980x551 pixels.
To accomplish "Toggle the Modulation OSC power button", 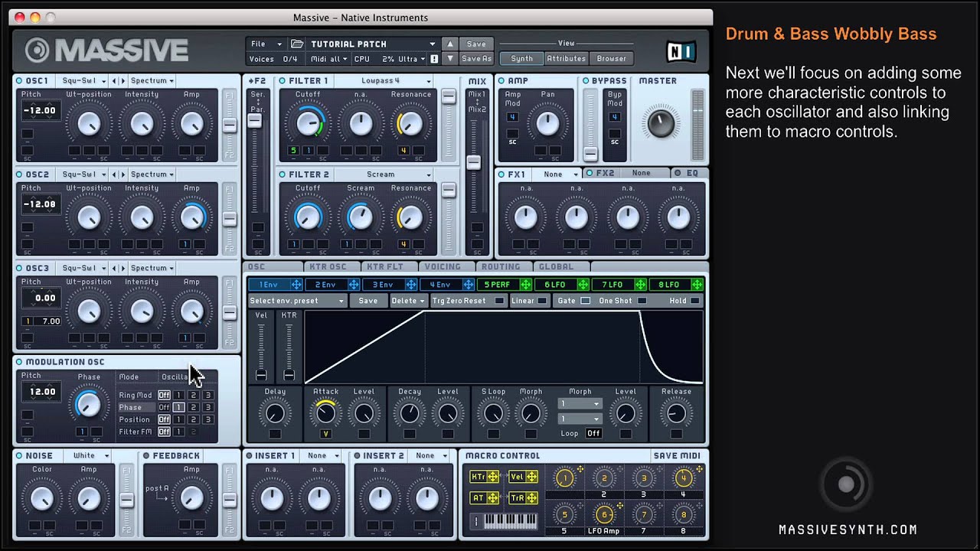I will point(19,362).
